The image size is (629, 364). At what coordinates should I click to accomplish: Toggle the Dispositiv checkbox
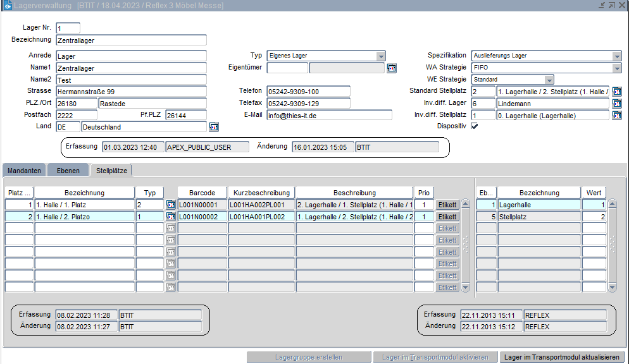point(474,126)
